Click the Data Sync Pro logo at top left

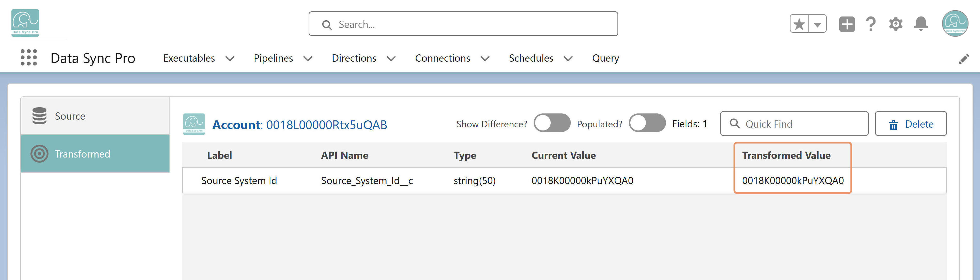[x=25, y=23]
